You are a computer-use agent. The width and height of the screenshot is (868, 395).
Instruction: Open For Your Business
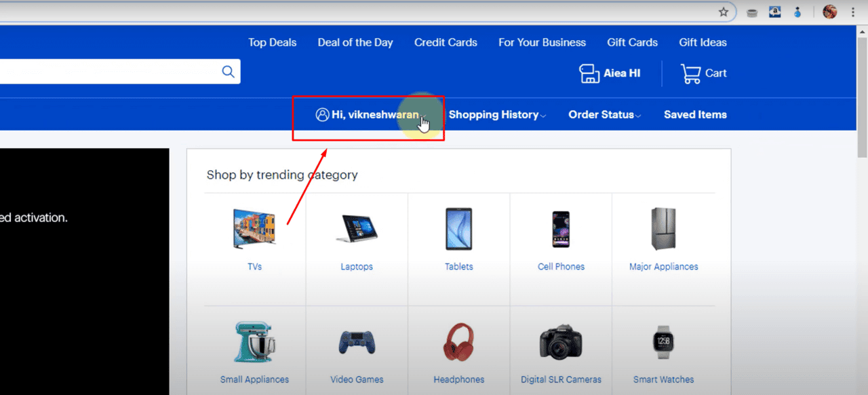[542, 42]
